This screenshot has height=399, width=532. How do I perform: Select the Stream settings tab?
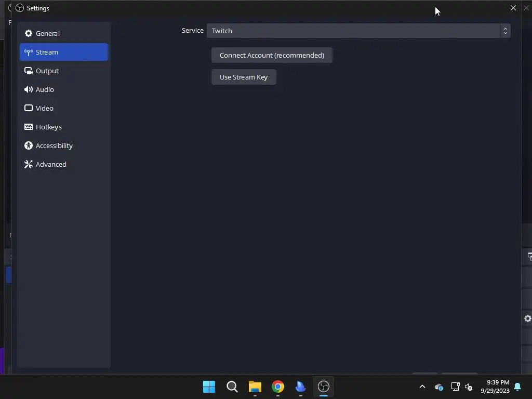tap(64, 52)
